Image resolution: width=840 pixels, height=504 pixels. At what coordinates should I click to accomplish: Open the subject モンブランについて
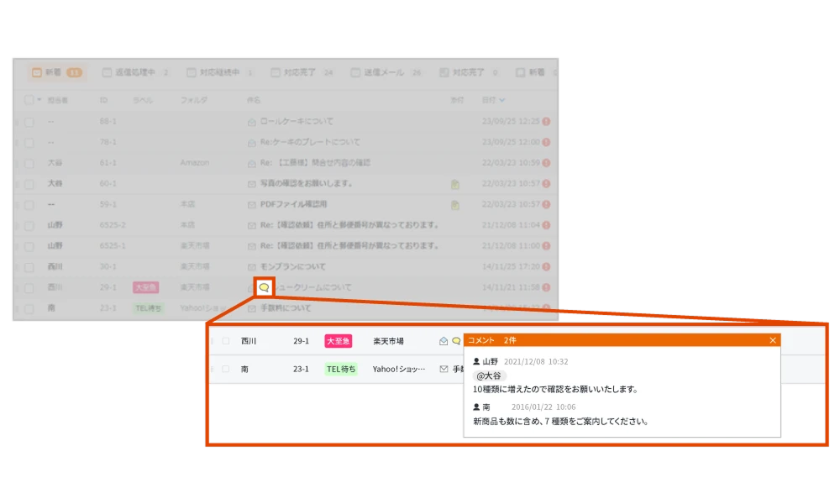(x=293, y=267)
